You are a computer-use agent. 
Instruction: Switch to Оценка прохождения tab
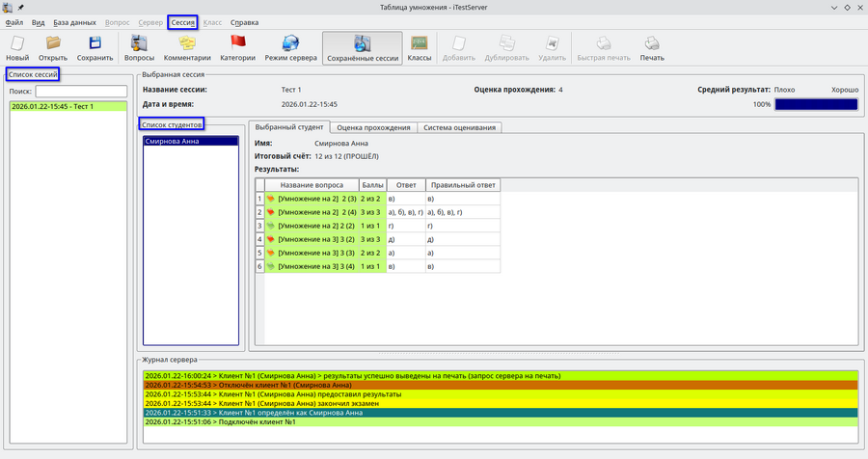point(374,127)
